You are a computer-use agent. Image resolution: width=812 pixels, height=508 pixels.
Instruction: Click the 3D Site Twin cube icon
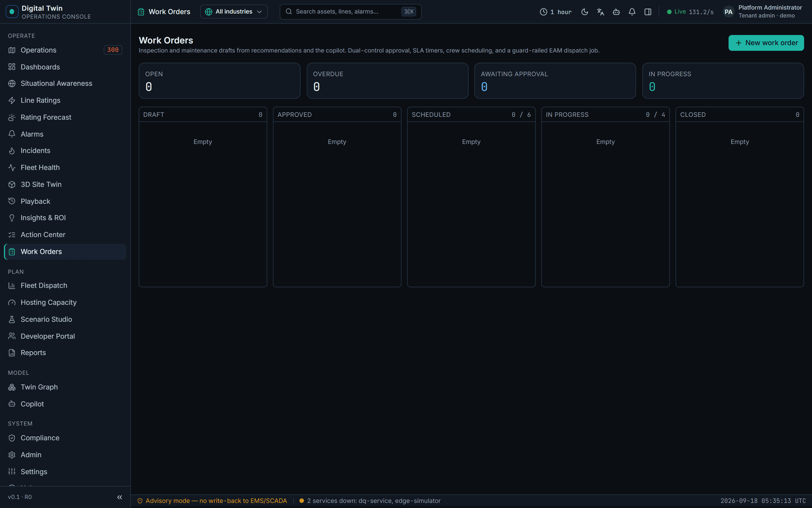tap(12, 185)
